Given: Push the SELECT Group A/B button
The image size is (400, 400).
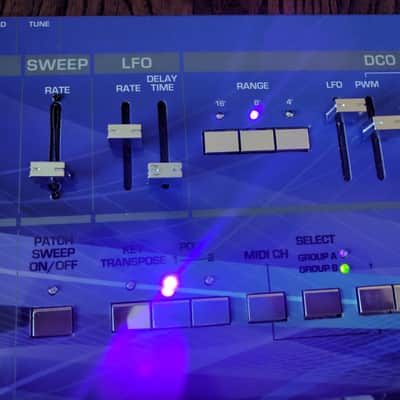Looking at the screenshot, I should (322, 303).
